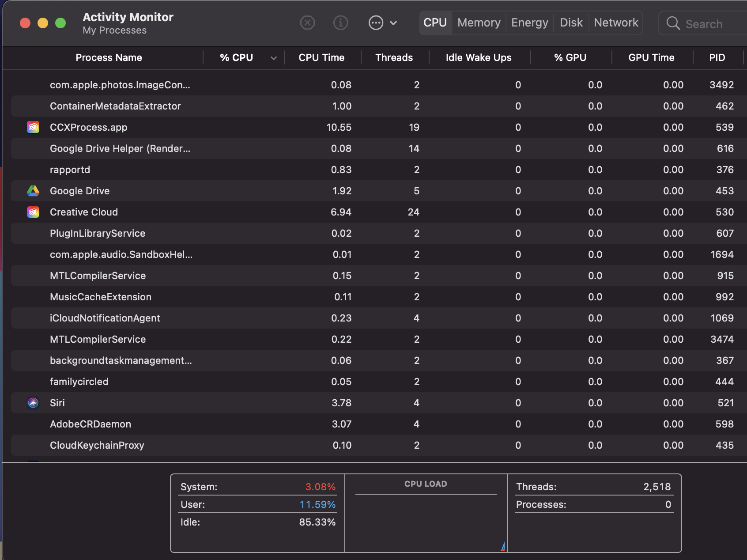Click the My Processes subtitle

click(x=115, y=30)
